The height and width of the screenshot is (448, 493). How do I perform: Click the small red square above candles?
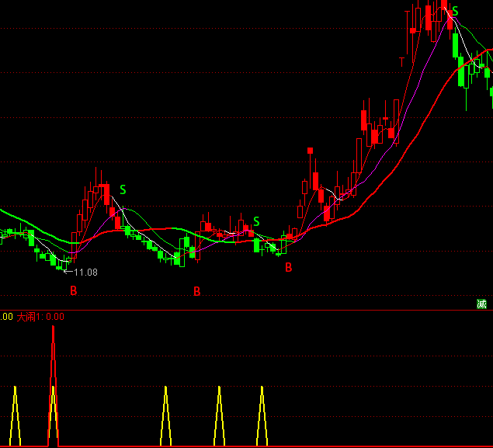pyautogui.click(x=310, y=150)
